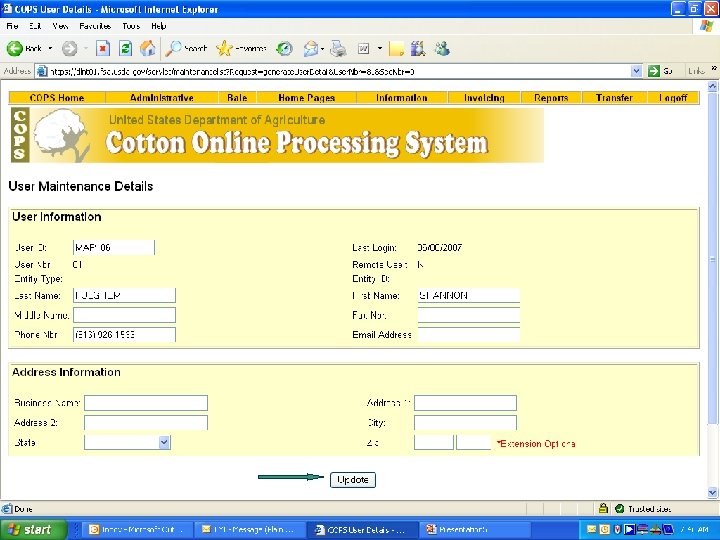Go to the browser Home page icon
This screenshot has height=540, width=720.
pyautogui.click(x=147, y=48)
